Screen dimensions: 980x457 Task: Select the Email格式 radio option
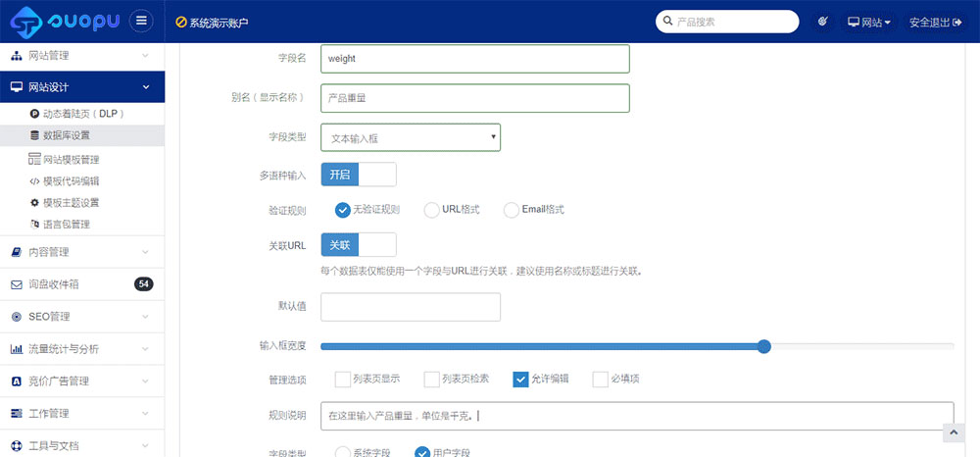512,210
